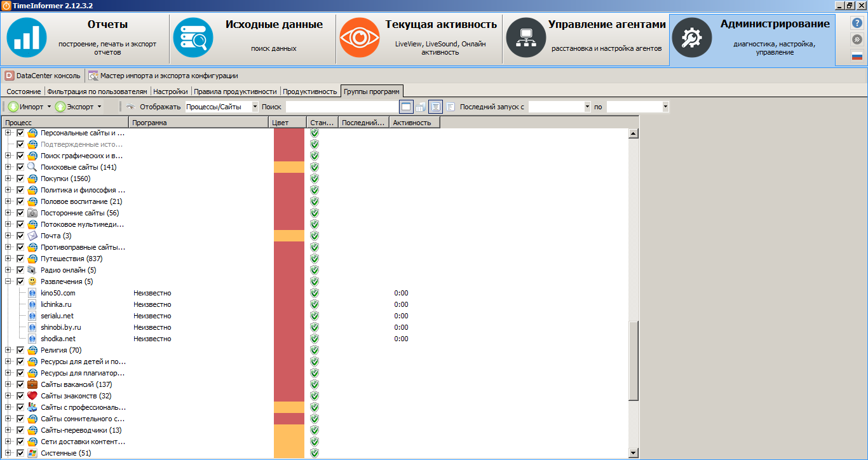Click the folder icon of Посторонние сайты
The height and width of the screenshot is (460, 868).
point(32,213)
